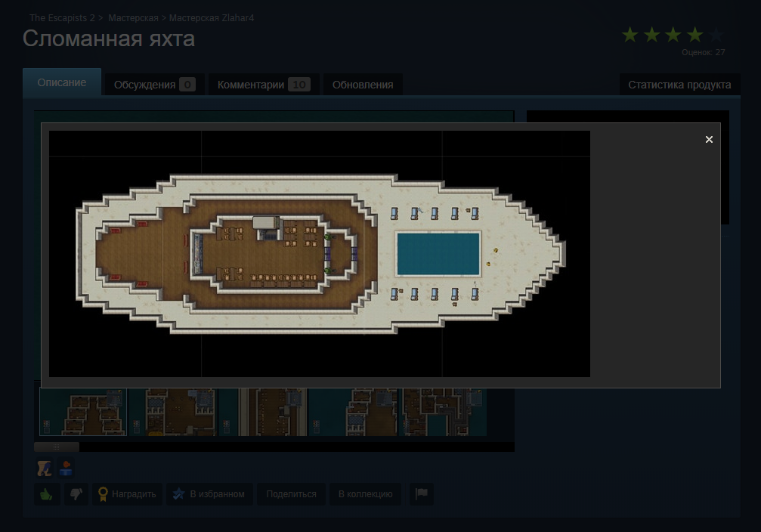Viewport: 761px width, 532px height.
Task: Select third screenshot thumbnail in strip
Action: tap(262, 412)
